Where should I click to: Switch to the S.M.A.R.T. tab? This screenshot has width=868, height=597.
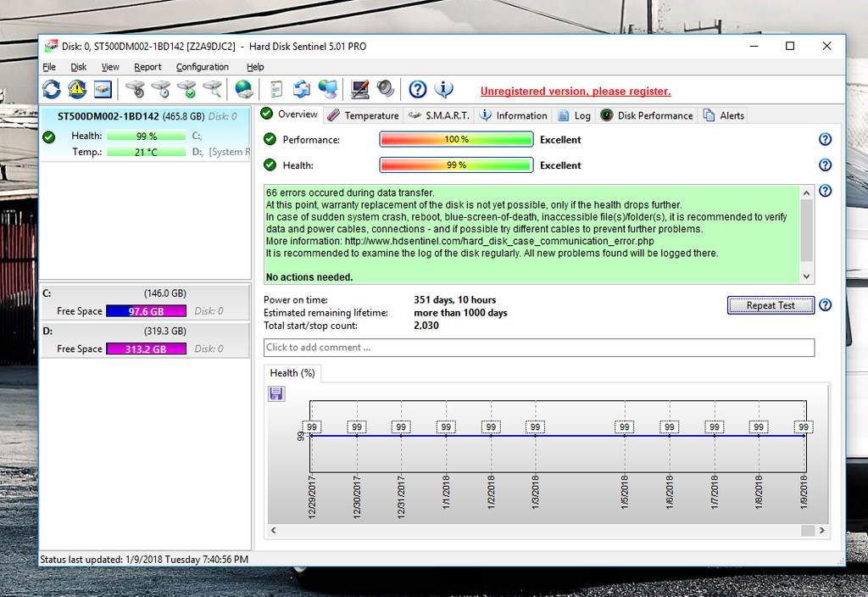point(439,115)
